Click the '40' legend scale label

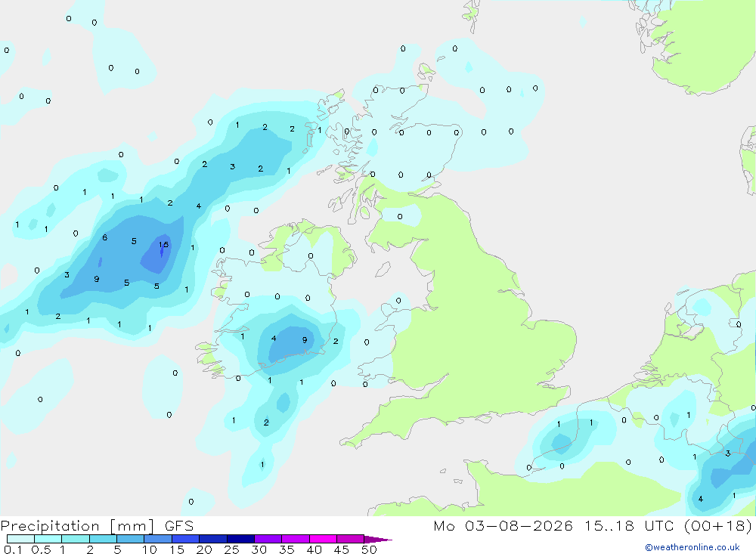pos(314,549)
